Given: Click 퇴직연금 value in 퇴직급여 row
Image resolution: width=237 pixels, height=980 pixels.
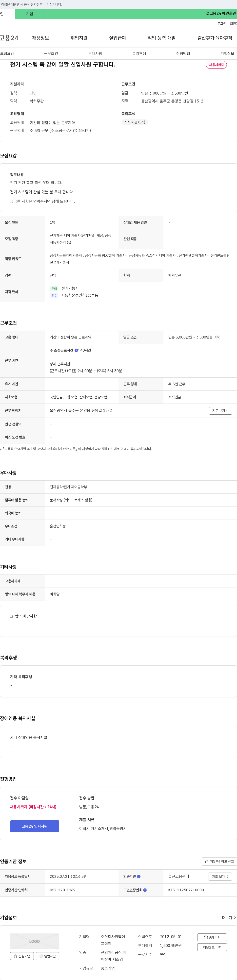Looking at the screenshot, I should click(x=175, y=397).
